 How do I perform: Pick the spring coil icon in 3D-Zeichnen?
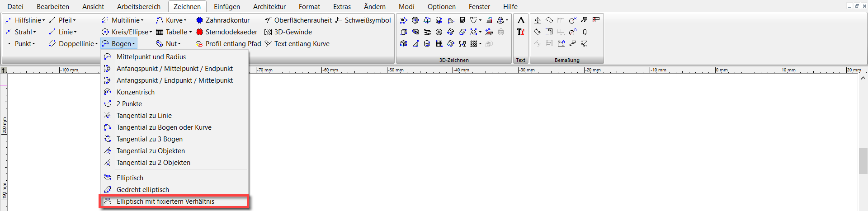pyautogui.click(x=462, y=20)
